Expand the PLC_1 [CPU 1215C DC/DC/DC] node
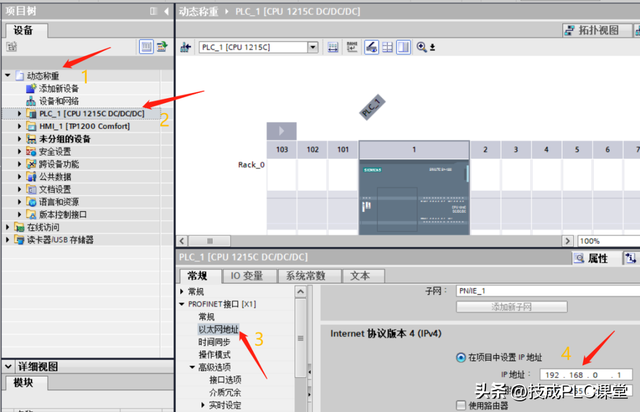 click(x=19, y=114)
